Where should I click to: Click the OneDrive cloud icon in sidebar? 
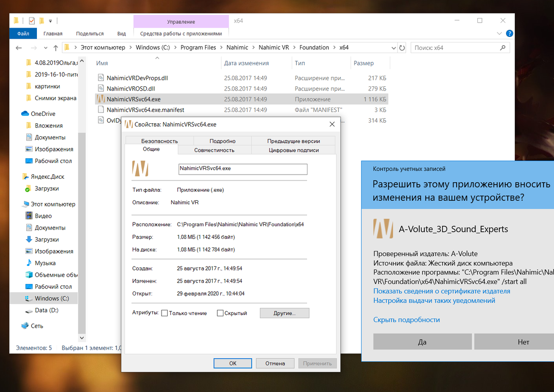(x=25, y=114)
